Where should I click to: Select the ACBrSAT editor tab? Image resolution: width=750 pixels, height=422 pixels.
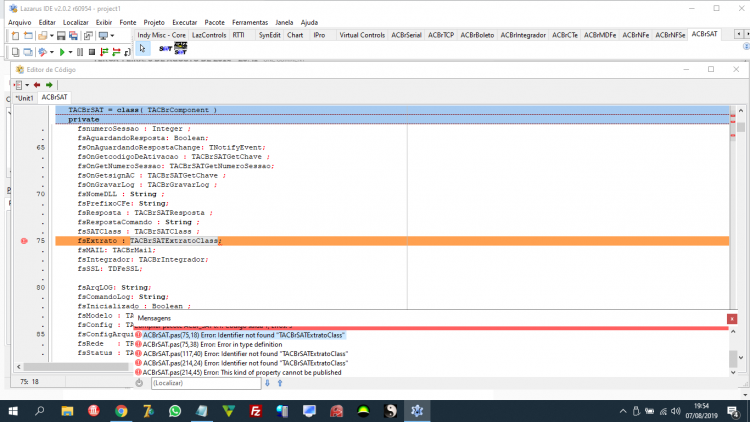tap(55, 97)
